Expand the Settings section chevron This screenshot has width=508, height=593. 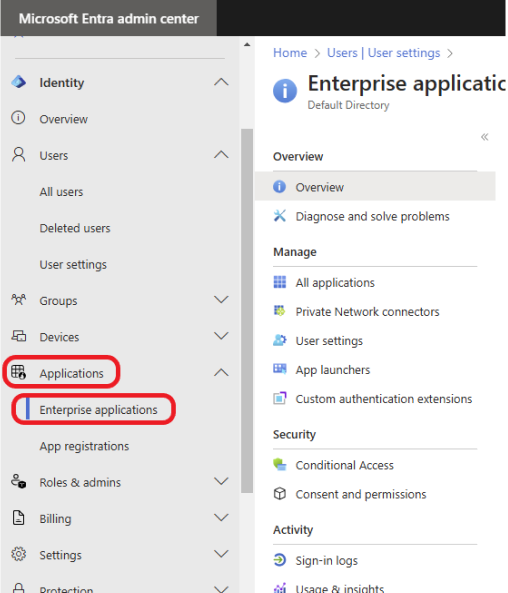(221, 554)
